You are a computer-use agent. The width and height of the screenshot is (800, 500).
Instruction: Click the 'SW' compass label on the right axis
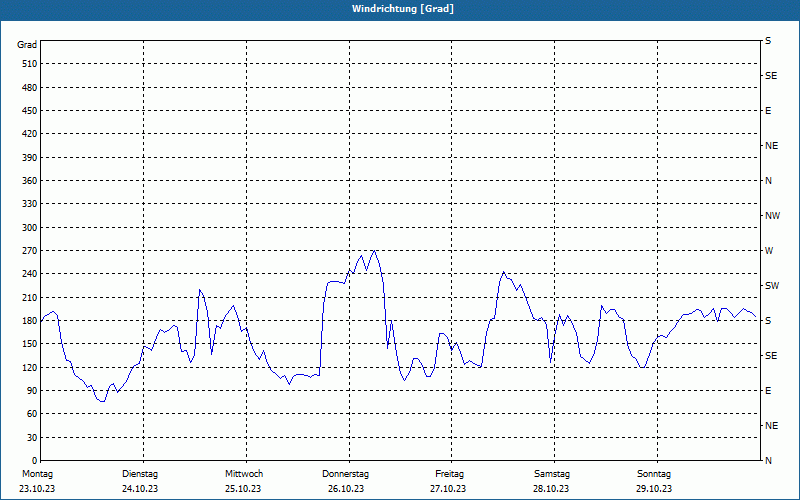click(772, 286)
